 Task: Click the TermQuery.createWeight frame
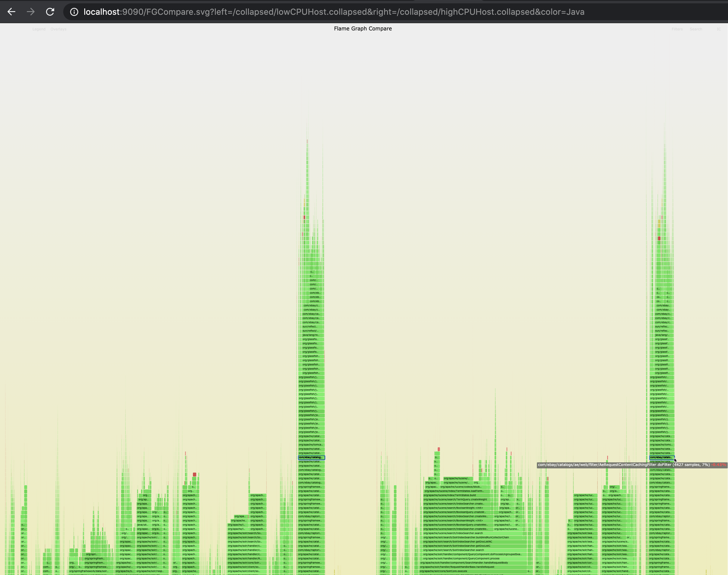pos(455,500)
